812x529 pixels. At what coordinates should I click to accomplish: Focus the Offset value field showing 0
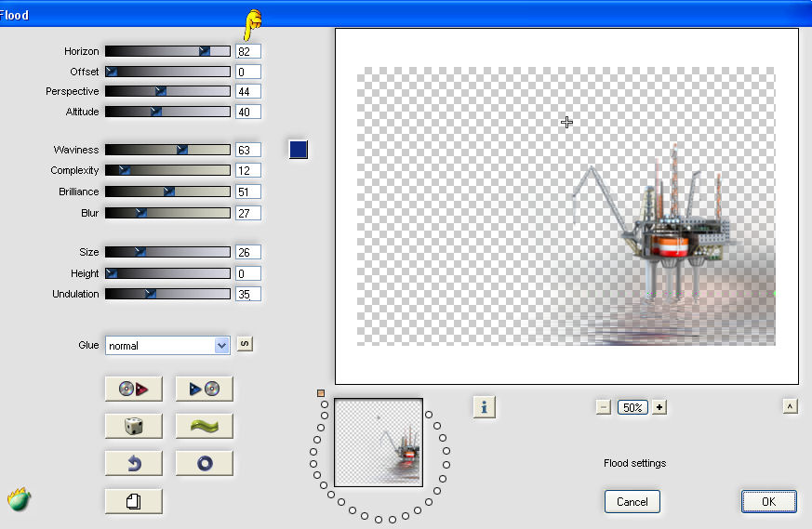[x=248, y=72]
